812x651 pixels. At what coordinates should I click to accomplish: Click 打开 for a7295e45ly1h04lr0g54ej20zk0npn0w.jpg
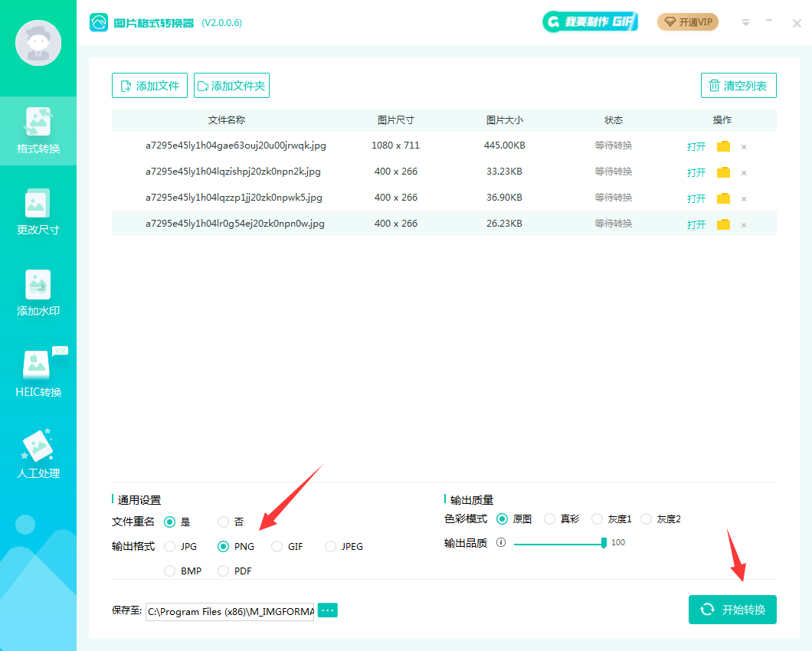click(696, 224)
